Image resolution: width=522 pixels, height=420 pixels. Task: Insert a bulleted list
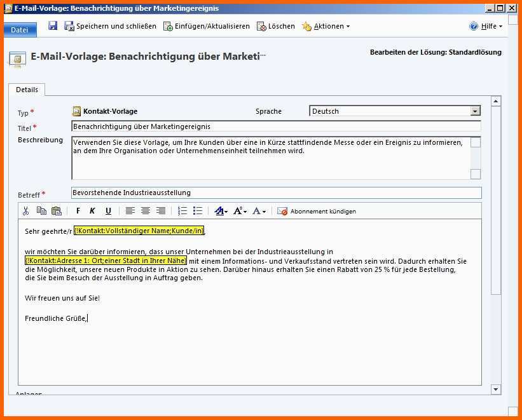(x=198, y=211)
